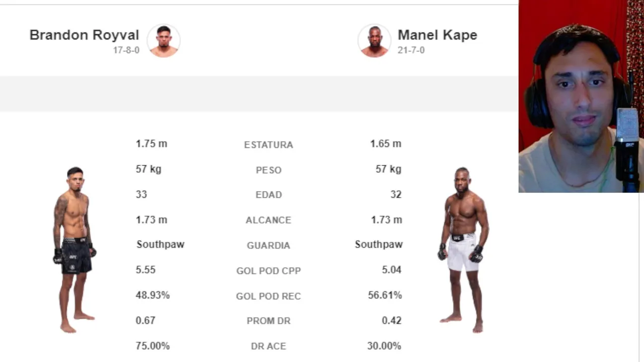644x362 pixels.
Task: Select the PESO stat label
Action: [269, 170]
